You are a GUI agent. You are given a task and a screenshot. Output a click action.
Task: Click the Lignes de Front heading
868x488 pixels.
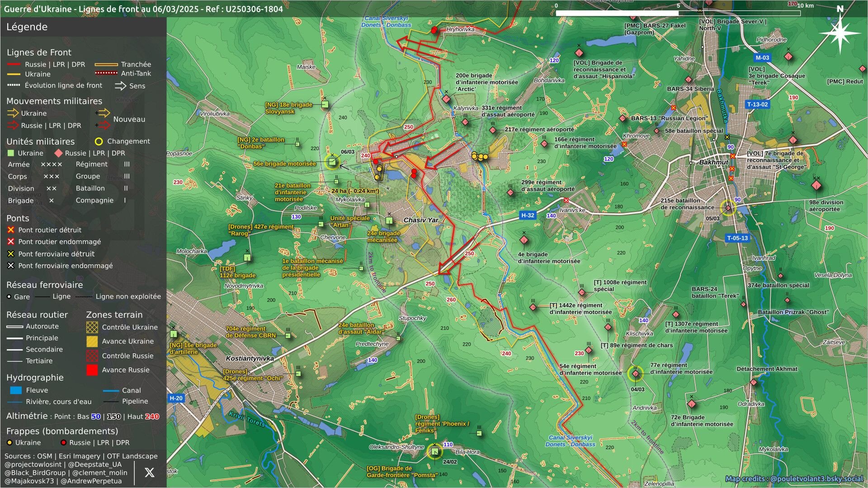pyautogui.click(x=39, y=52)
